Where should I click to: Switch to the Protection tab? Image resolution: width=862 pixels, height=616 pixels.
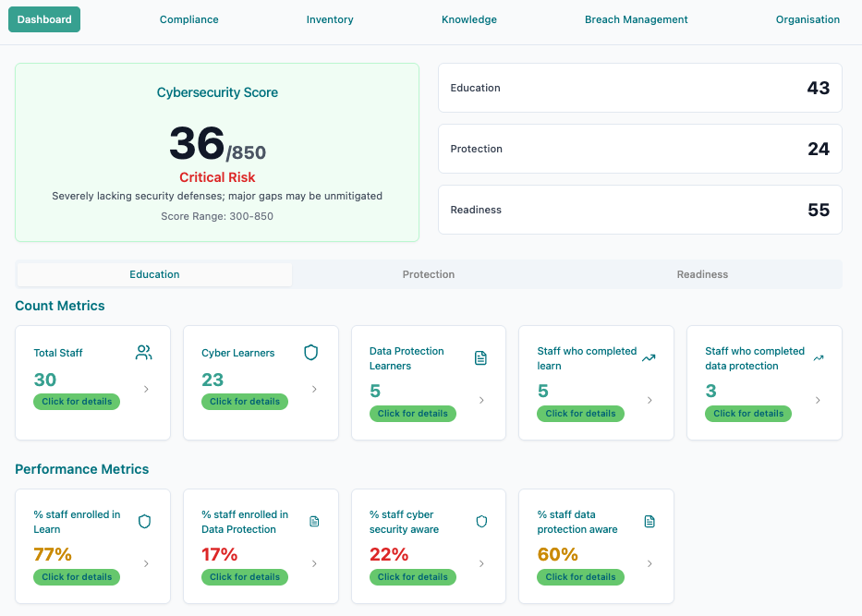(428, 274)
